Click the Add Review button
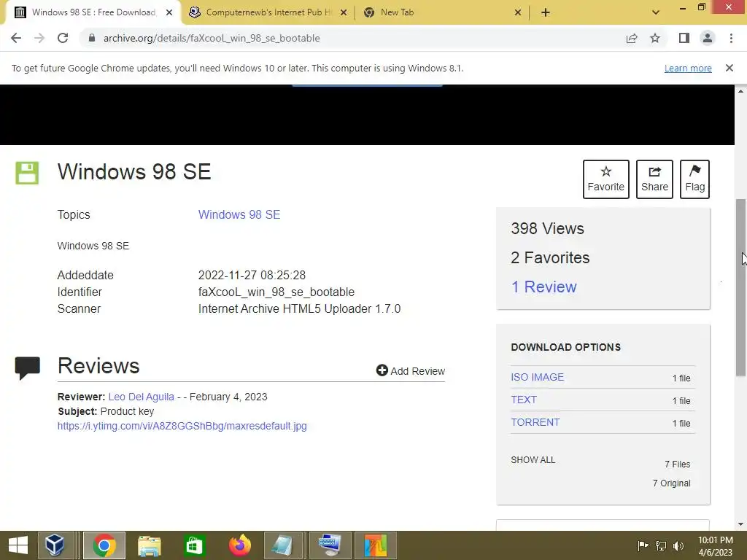The width and height of the screenshot is (747, 560). point(411,370)
